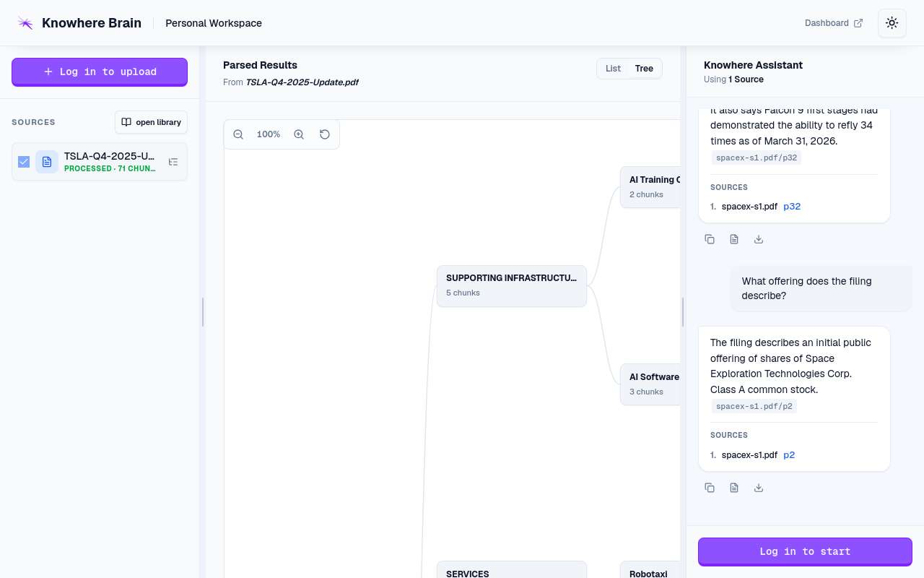Click the document icon below the offering answer
The height and width of the screenshot is (578, 924).
734,488
